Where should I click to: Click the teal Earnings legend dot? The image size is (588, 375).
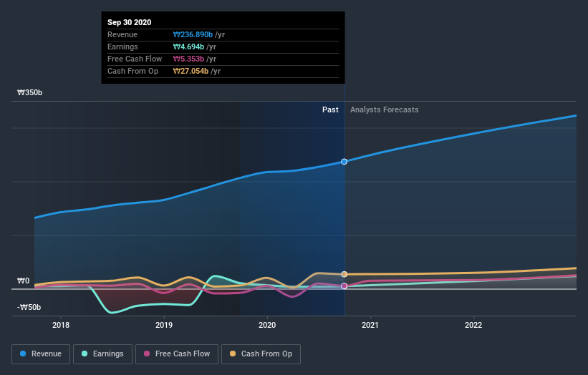click(85, 354)
